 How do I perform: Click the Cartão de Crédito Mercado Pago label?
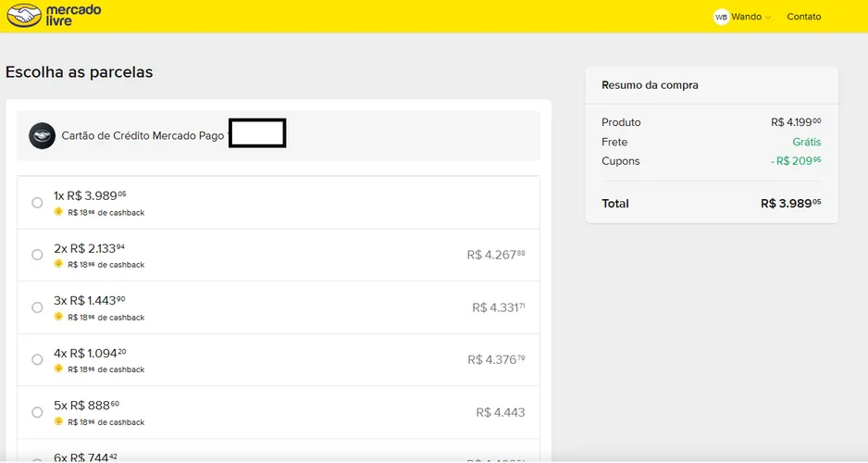pyautogui.click(x=143, y=136)
